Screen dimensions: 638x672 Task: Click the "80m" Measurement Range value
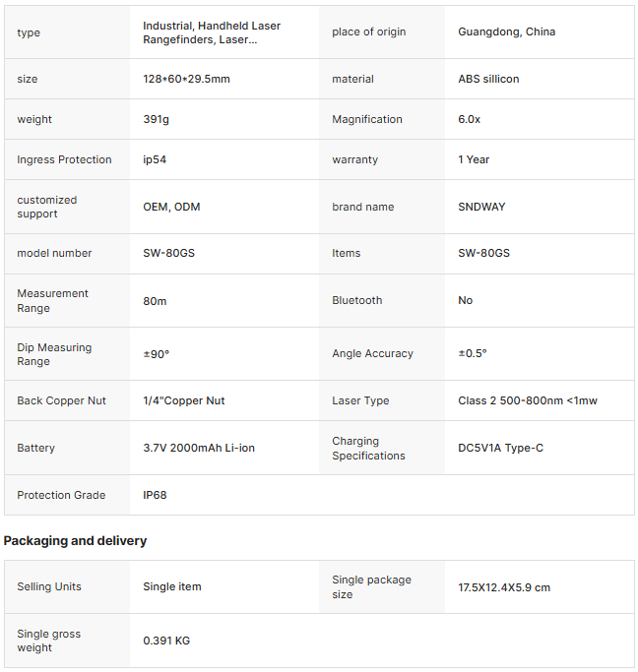[155, 300]
